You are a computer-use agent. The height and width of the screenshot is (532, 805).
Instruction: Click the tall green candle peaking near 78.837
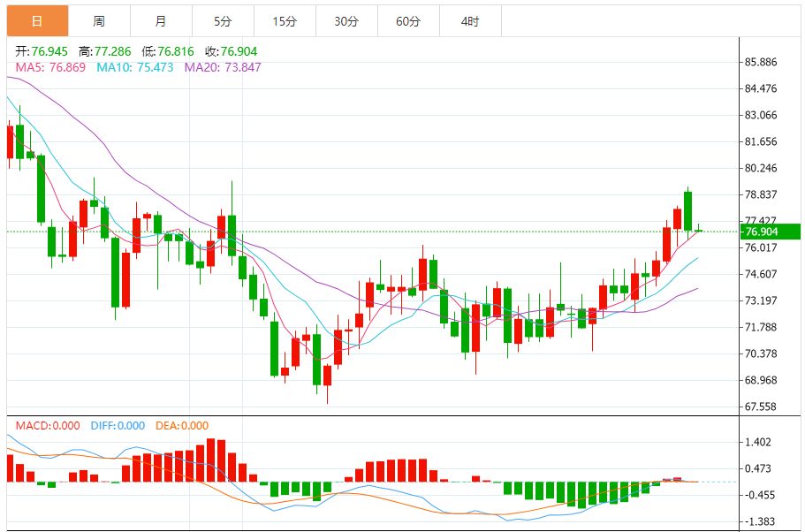(687, 211)
